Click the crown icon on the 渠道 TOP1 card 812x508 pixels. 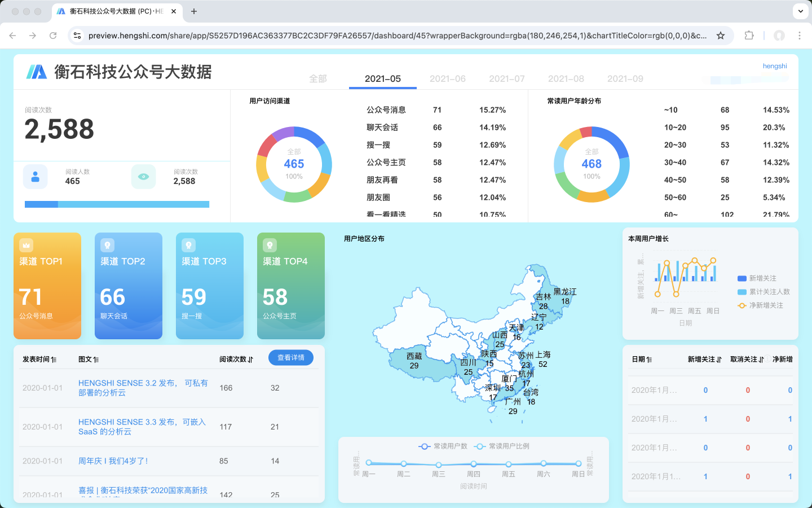tap(26, 245)
